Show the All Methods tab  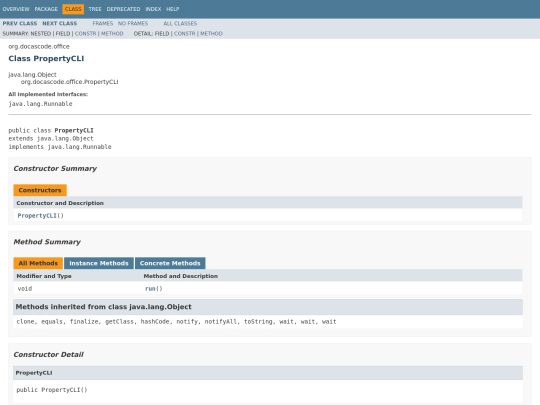(38, 263)
